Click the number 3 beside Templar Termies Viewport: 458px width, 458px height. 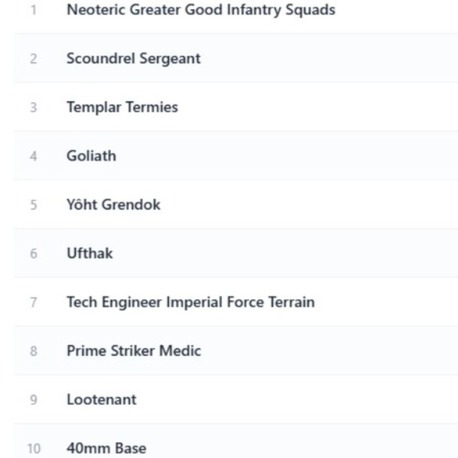(34, 107)
